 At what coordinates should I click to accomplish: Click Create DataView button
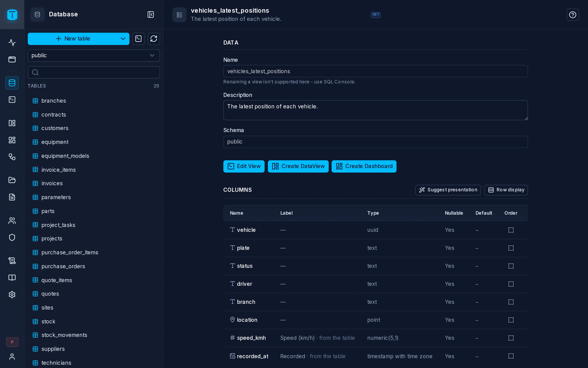click(x=298, y=166)
